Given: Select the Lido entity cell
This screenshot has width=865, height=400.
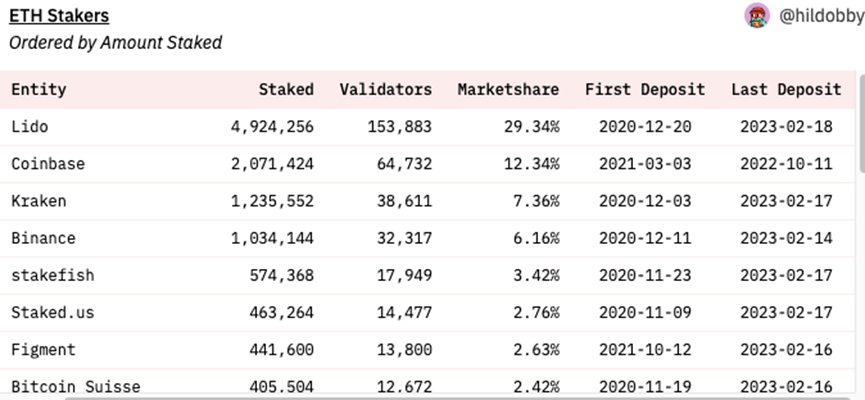Looking at the screenshot, I should click(29, 127).
